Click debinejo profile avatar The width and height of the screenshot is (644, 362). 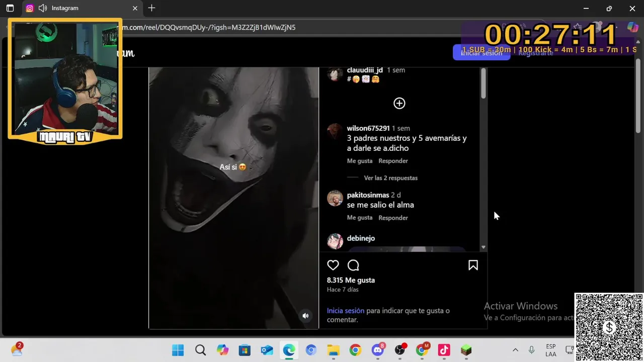[x=335, y=241]
